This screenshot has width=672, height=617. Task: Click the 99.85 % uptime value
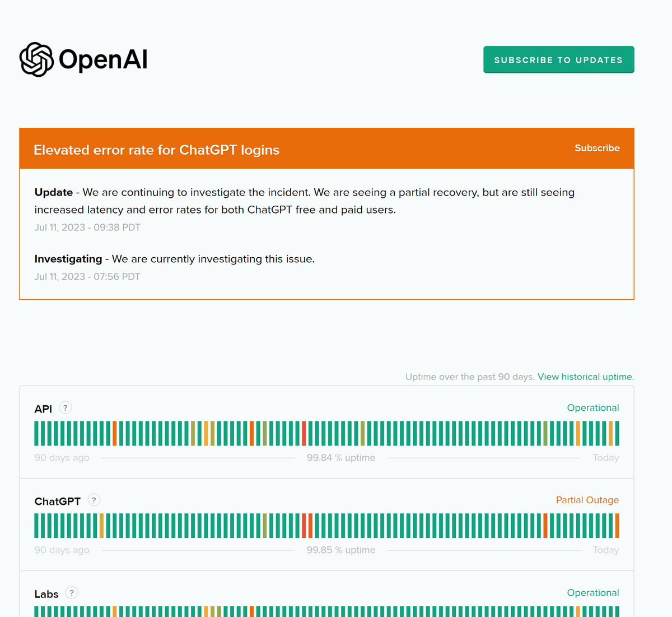tap(341, 550)
